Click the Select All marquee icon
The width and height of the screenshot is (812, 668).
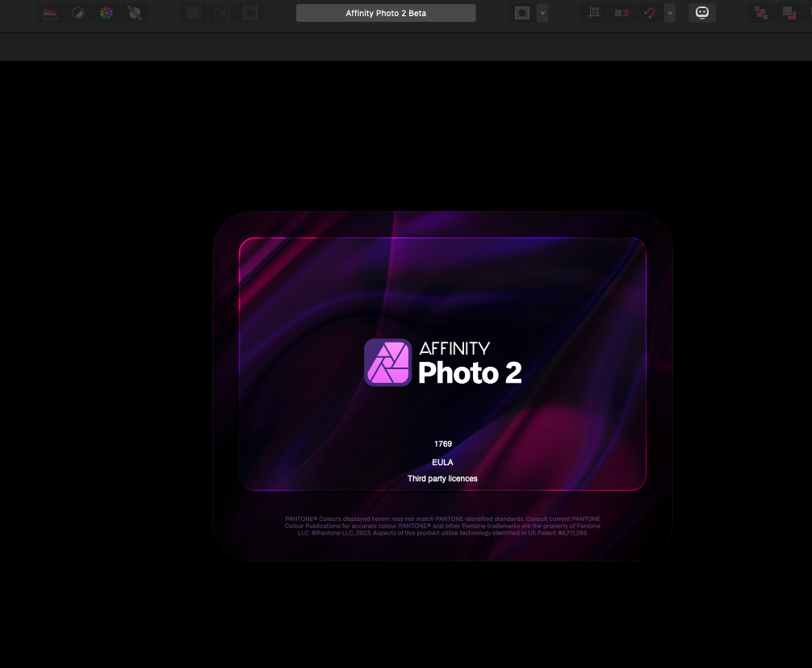194,13
